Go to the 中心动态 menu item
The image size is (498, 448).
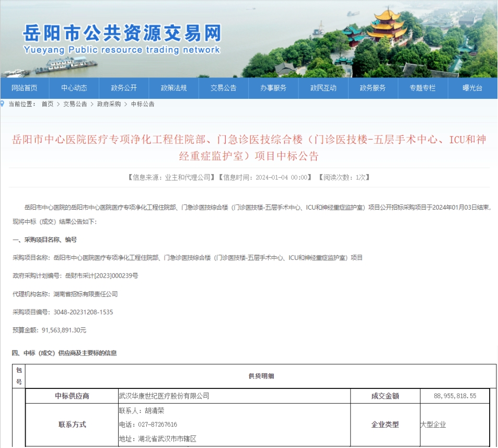tap(74, 88)
